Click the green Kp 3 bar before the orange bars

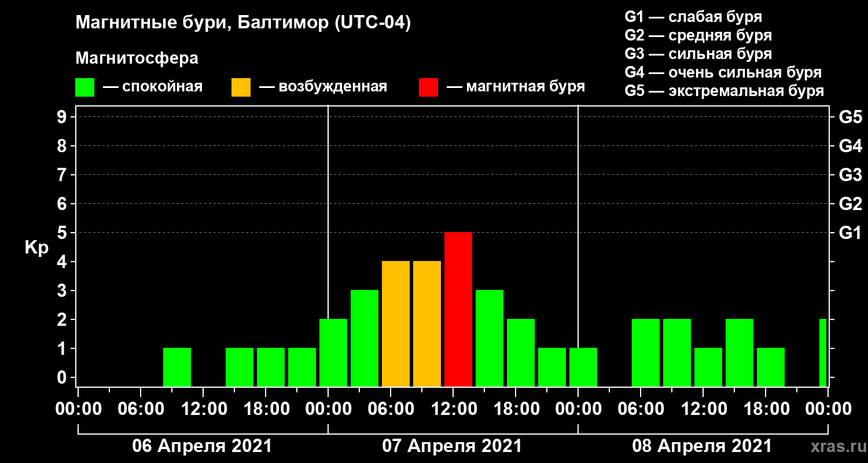coord(365,338)
